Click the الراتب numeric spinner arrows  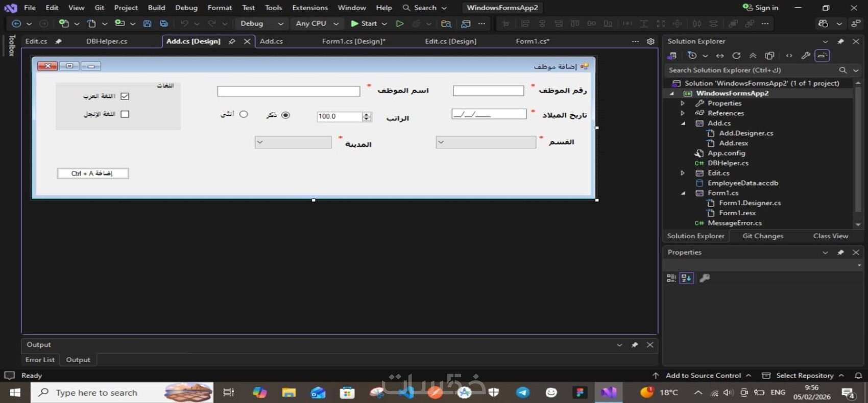[x=367, y=117]
